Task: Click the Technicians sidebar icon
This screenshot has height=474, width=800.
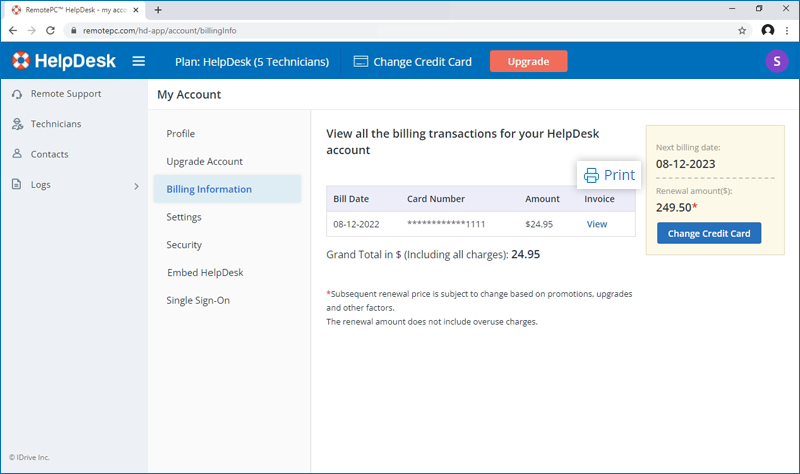Action: 17,124
